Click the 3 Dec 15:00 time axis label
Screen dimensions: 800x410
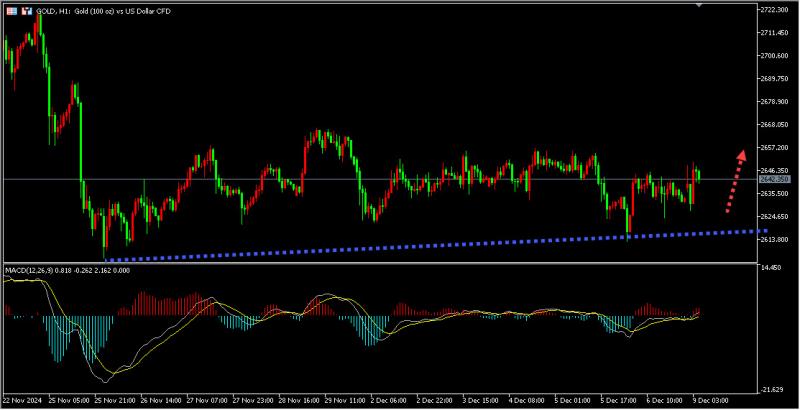[x=479, y=397]
